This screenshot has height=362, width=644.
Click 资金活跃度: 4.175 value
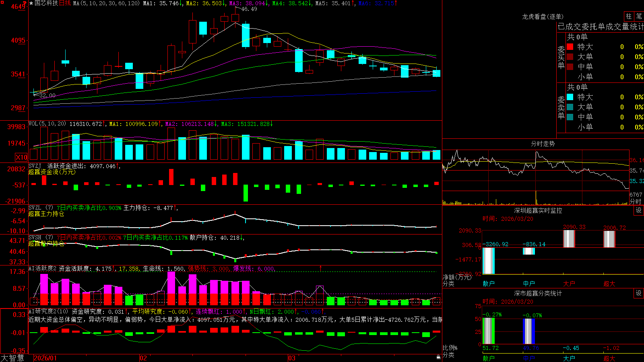(85, 269)
